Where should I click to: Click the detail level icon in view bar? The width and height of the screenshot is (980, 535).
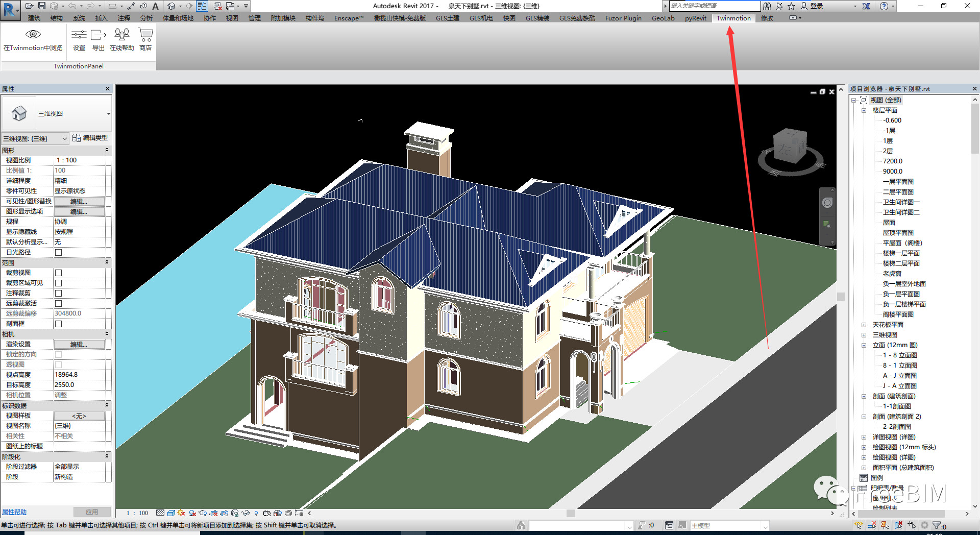click(x=160, y=513)
